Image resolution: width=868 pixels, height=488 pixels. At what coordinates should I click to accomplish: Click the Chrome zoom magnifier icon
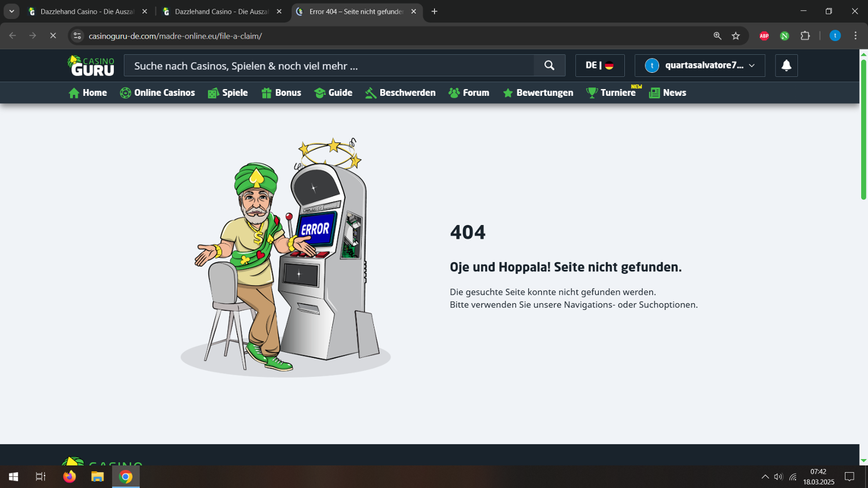(x=717, y=36)
